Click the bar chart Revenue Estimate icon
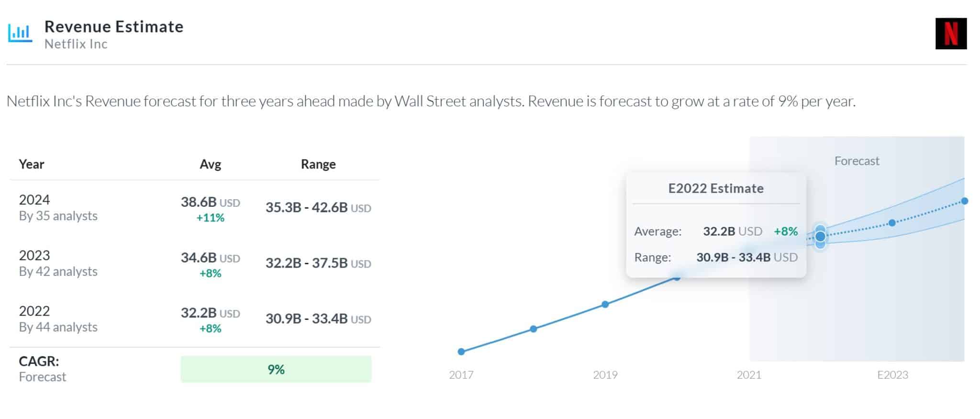This screenshot has height=419, width=980. (x=20, y=33)
